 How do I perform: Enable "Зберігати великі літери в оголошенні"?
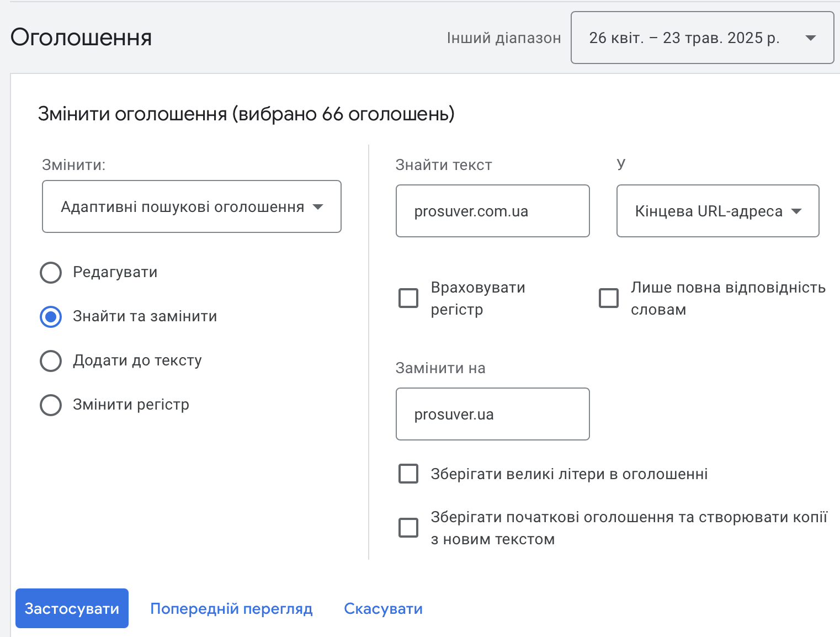pos(408,474)
